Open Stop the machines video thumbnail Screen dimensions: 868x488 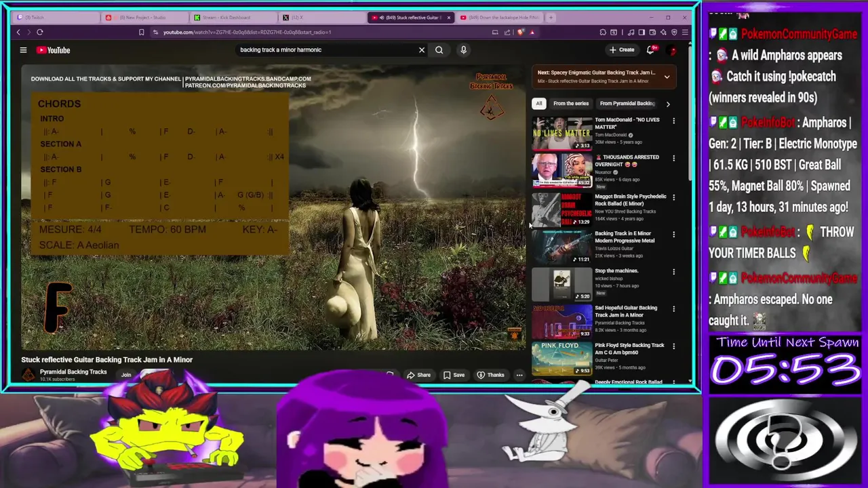[561, 285]
